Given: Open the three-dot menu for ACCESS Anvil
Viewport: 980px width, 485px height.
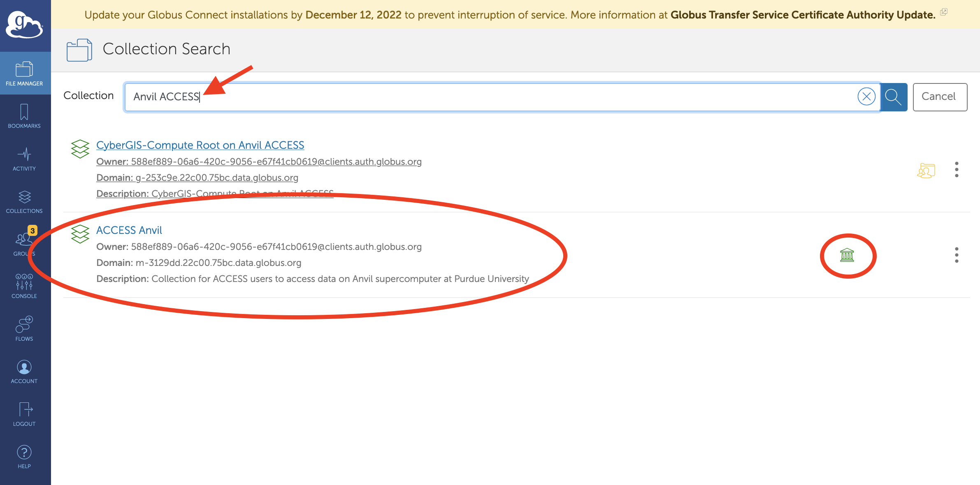Looking at the screenshot, I should coord(957,255).
